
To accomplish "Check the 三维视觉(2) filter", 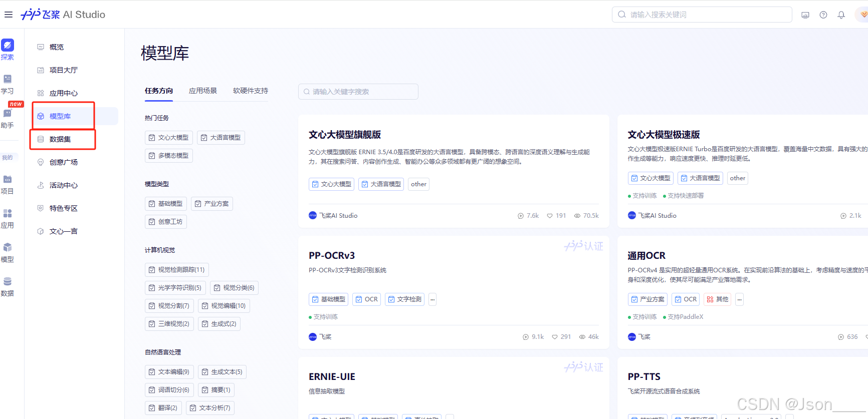I will [169, 324].
